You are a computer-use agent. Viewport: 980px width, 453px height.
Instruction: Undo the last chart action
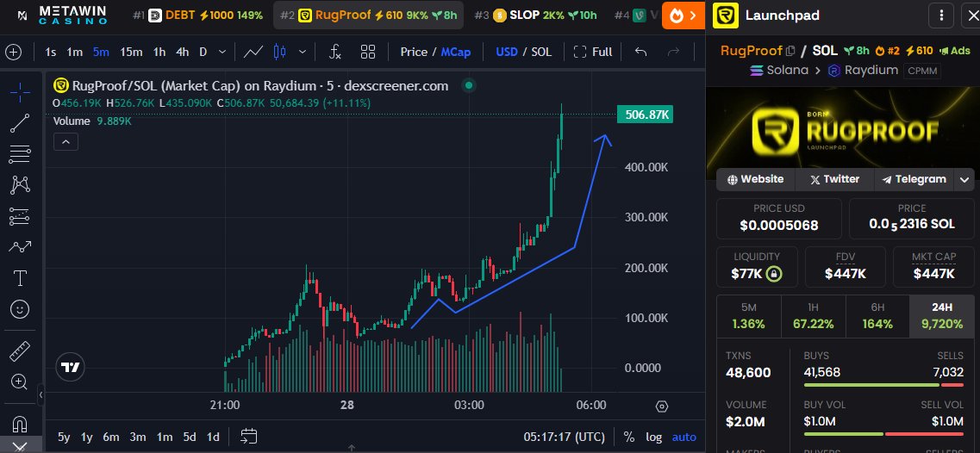(640, 52)
